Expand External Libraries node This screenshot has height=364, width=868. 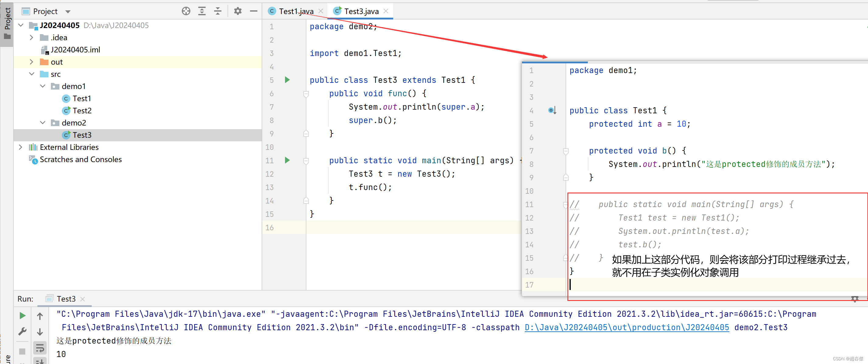[20, 147]
